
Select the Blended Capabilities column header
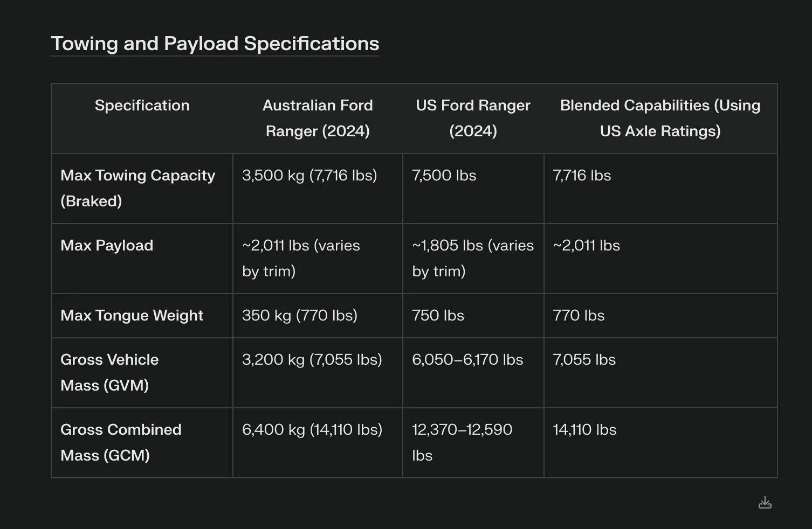pos(660,118)
